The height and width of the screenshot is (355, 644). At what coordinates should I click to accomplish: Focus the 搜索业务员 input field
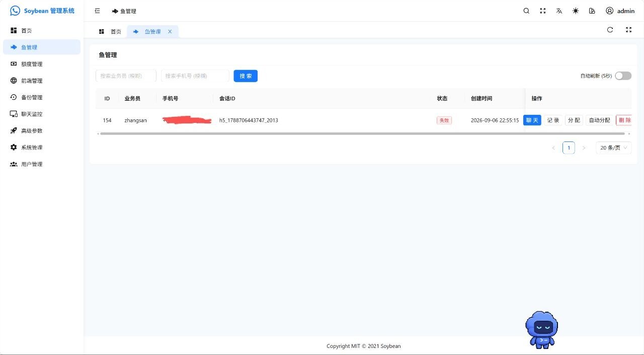click(126, 76)
